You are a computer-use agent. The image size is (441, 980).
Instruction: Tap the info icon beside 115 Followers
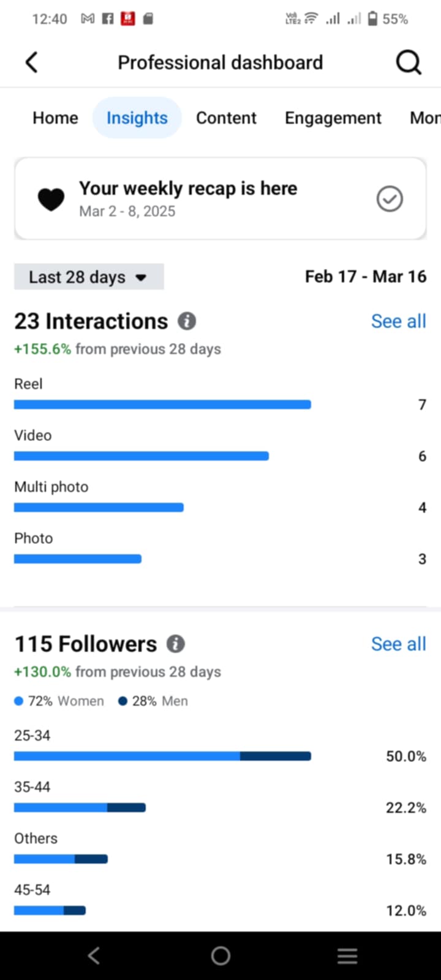tap(176, 644)
